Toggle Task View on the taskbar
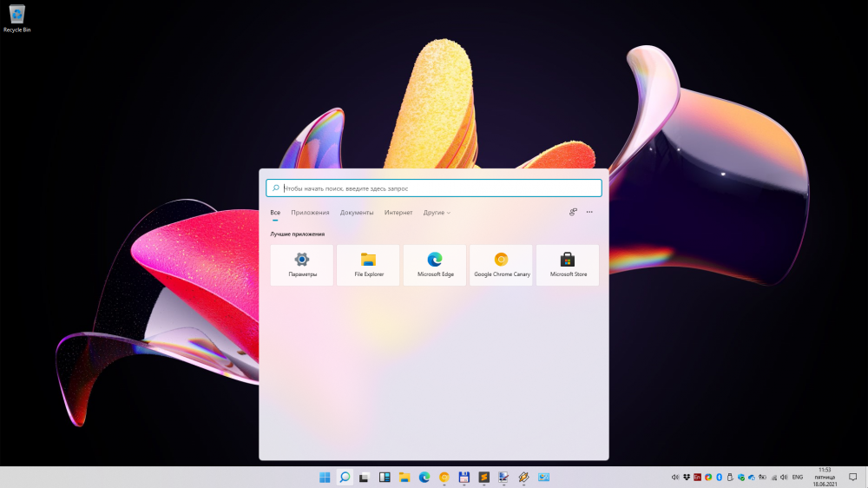This screenshot has width=868, height=488. (x=365, y=478)
